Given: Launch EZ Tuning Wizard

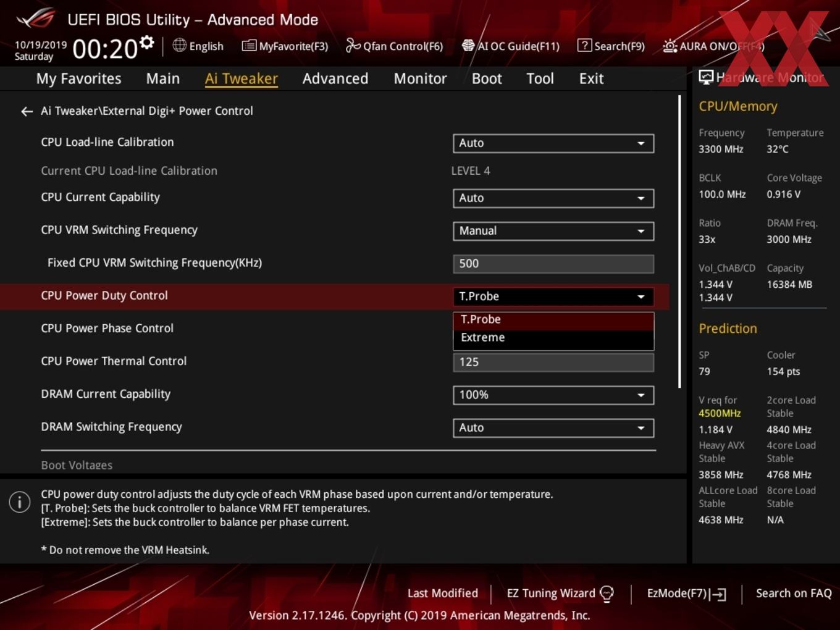Looking at the screenshot, I should (x=560, y=594).
